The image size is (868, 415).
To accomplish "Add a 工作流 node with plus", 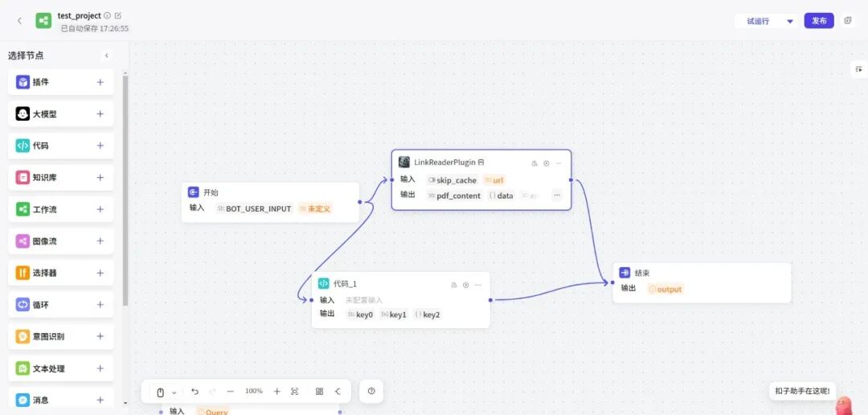I will tap(100, 209).
